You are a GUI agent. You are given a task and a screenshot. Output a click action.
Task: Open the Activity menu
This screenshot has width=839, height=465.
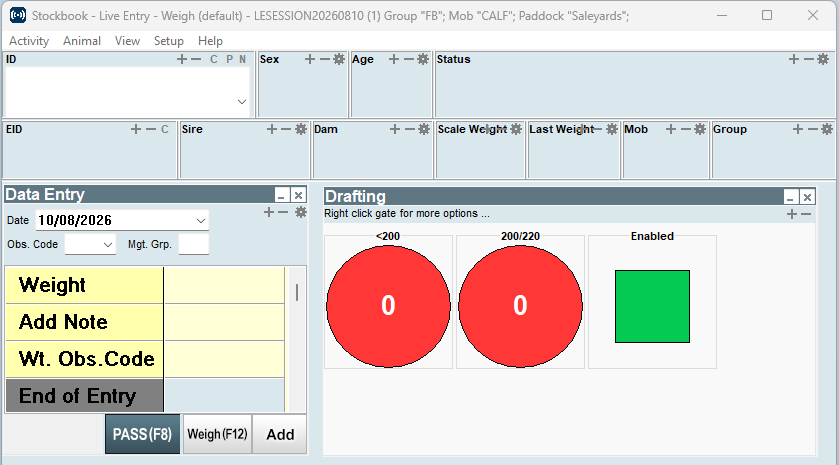coord(29,41)
